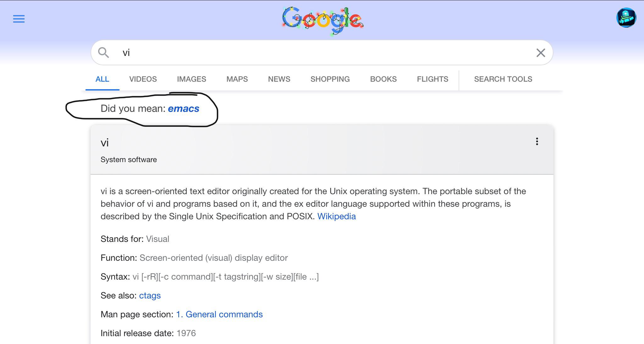Image resolution: width=644 pixels, height=344 pixels.
Task: Open the ctags see-also link
Action: (x=149, y=295)
